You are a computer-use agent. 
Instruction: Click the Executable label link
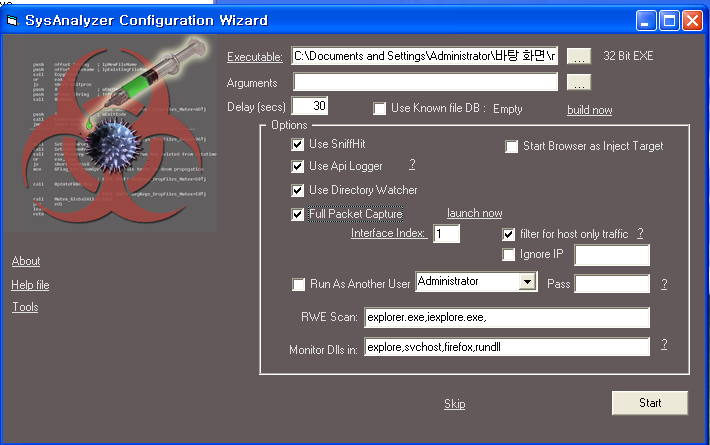(254, 57)
